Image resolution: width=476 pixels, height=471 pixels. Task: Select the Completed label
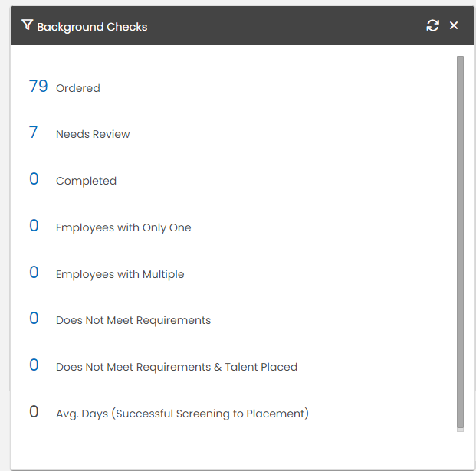[x=86, y=181]
